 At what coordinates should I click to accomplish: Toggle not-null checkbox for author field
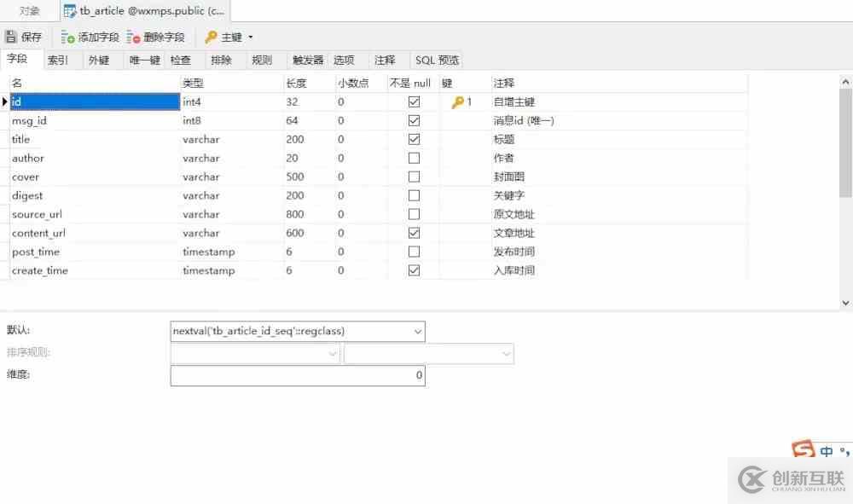point(414,158)
